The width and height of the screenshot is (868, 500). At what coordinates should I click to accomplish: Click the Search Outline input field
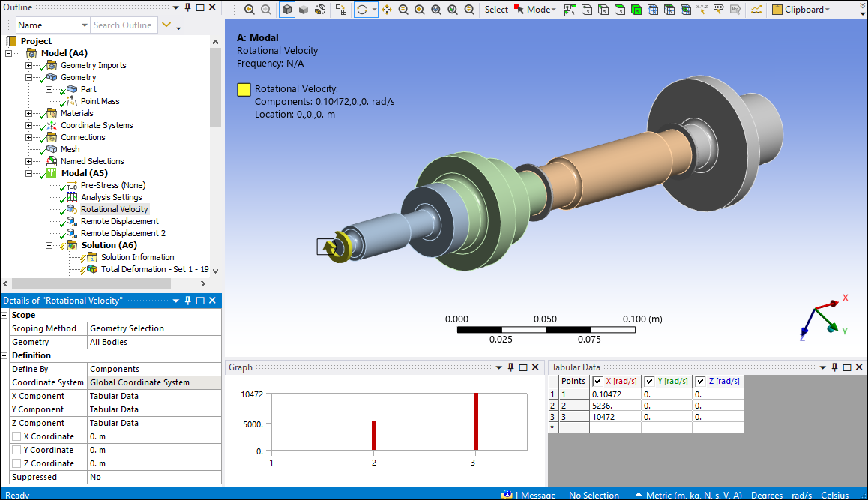point(124,25)
